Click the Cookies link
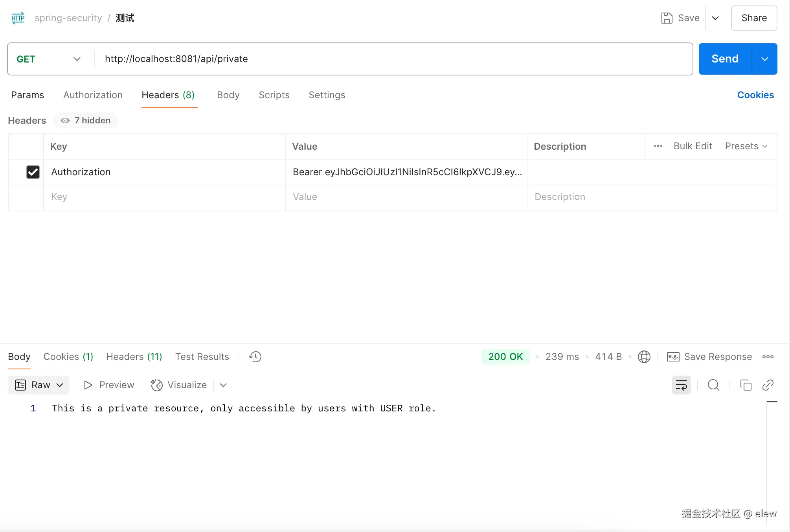This screenshot has width=790, height=532. point(755,95)
